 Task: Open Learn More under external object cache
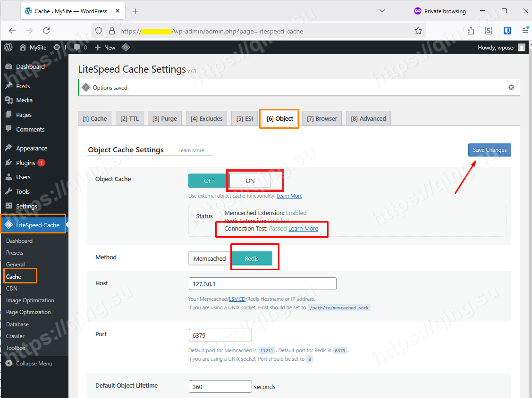click(x=289, y=196)
